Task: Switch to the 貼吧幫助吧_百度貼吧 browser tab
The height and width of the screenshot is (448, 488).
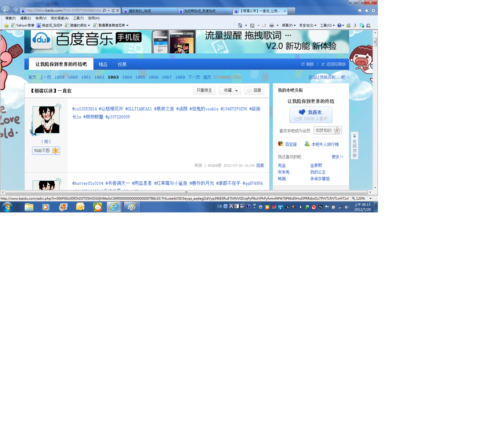Action: (x=205, y=11)
